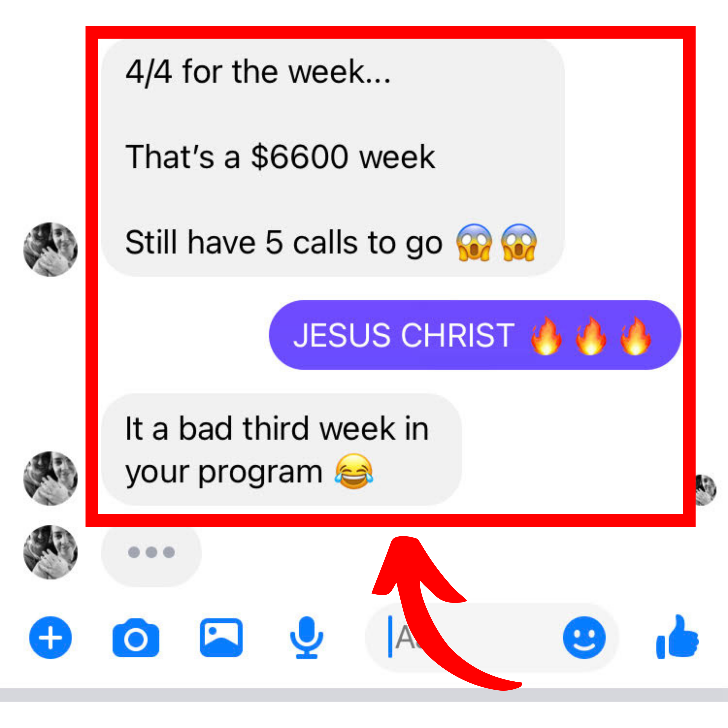Open sender avatar beside first message
This screenshot has height=728, width=728.
pyautogui.click(x=50, y=249)
